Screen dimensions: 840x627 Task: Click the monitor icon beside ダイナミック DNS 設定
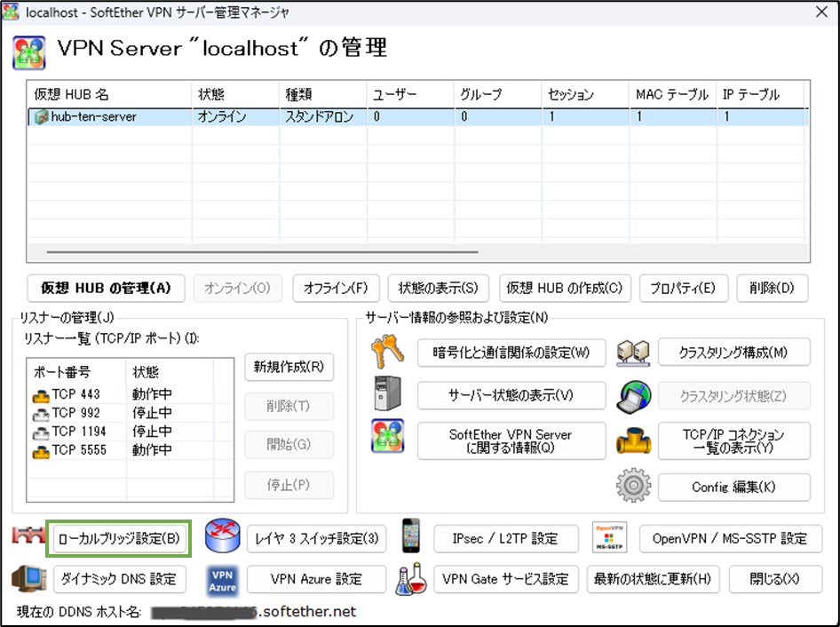(x=29, y=579)
